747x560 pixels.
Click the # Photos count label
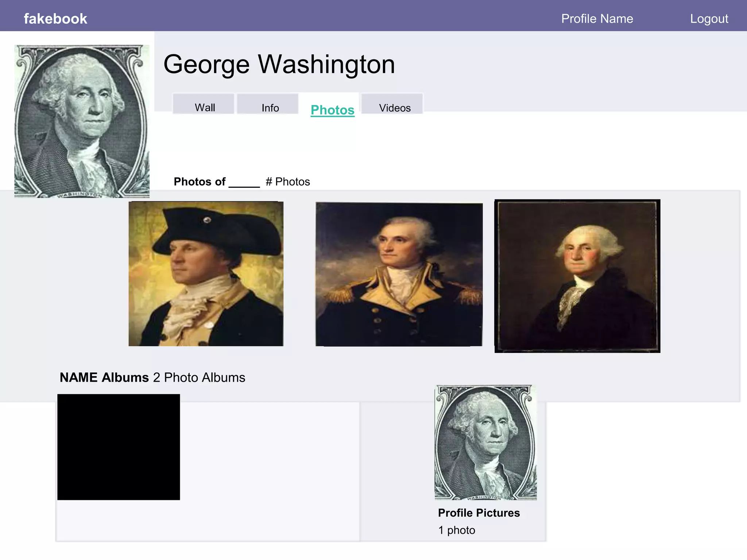(x=288, y=182)
